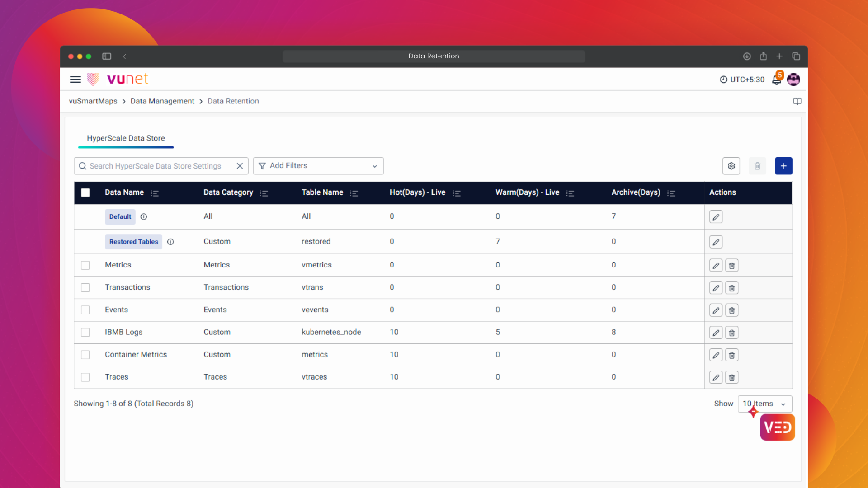The image size is (868, 488).
Task: Select the Metrics row checkbox
Action: pos(85,265)
